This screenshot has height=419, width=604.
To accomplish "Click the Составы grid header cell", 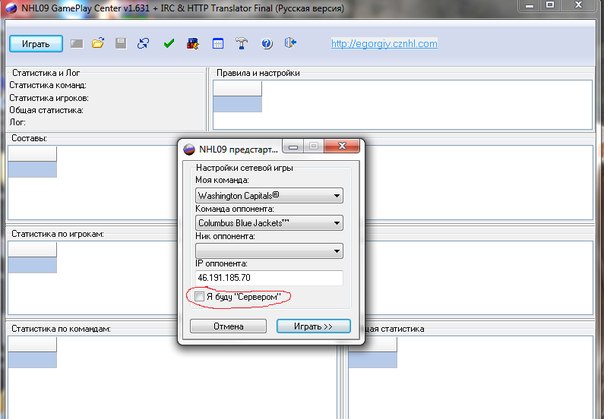I will (x=32, y=154).
